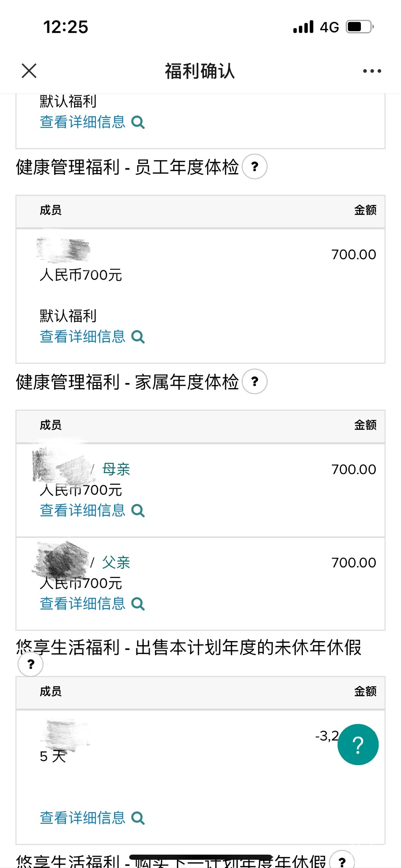Click magnifier icon in 员工年度体检 card

pos(138,337)
